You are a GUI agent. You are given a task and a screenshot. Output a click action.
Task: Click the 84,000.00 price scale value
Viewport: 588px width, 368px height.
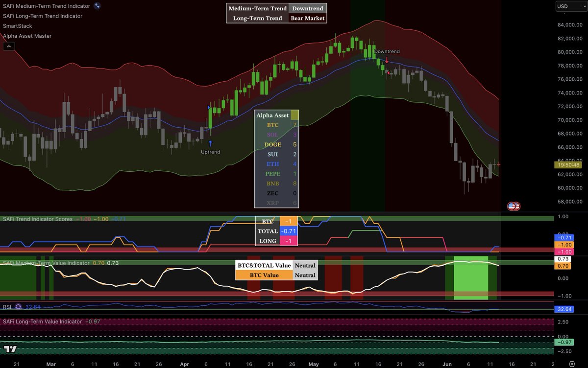[x=569, y=25]
